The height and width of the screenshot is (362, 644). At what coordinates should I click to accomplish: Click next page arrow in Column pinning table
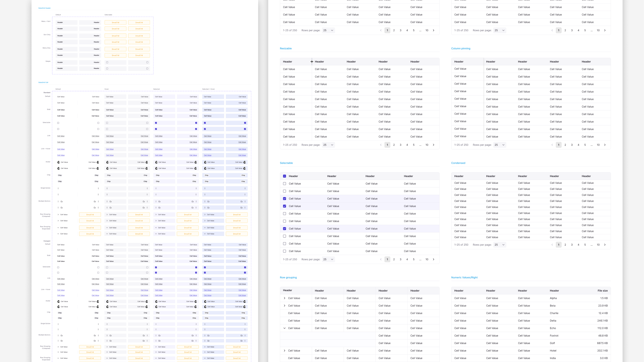605,145
